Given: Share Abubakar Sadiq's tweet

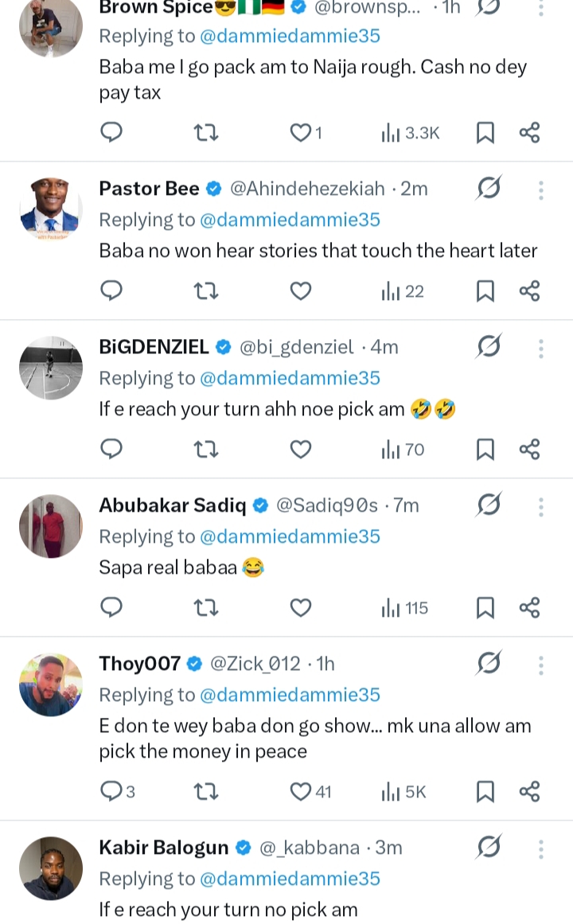Looking at the screenshot, I should pyautogui.click(x=530, y=608).
